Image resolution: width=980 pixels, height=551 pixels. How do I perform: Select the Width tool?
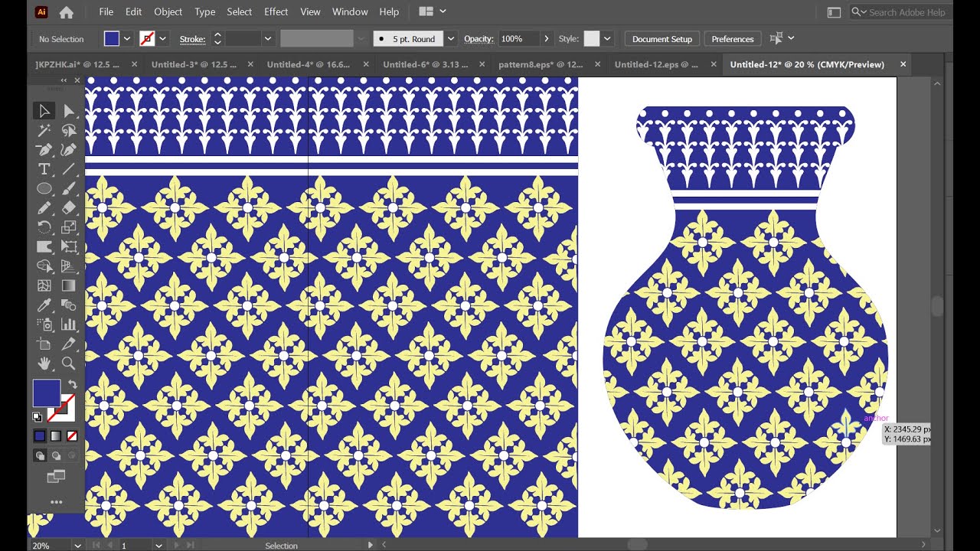[44, 247]
